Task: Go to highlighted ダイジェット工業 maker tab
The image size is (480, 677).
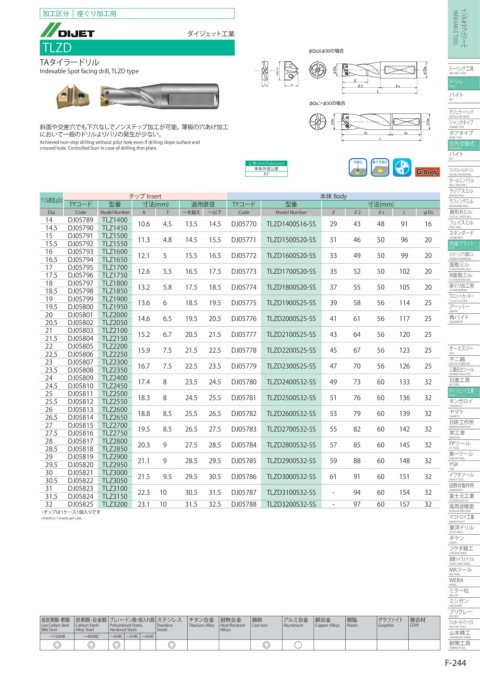Action: 464,392
